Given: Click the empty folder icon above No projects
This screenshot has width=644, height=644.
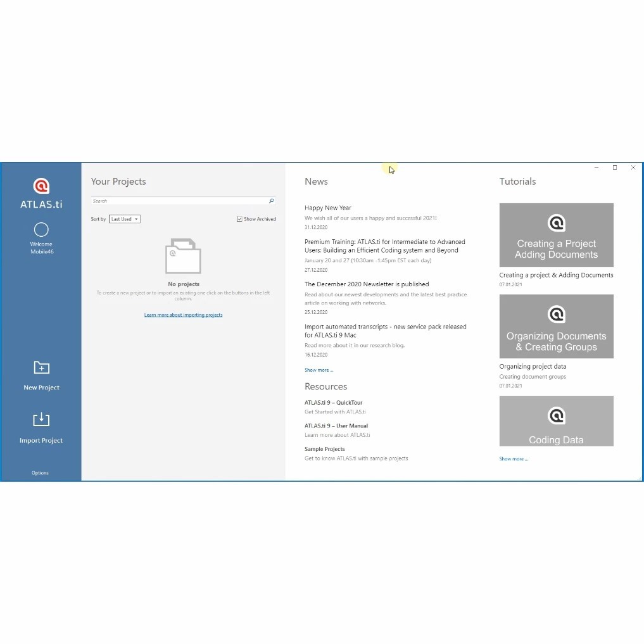Looking at the screenshot, I should click(183, 255).
